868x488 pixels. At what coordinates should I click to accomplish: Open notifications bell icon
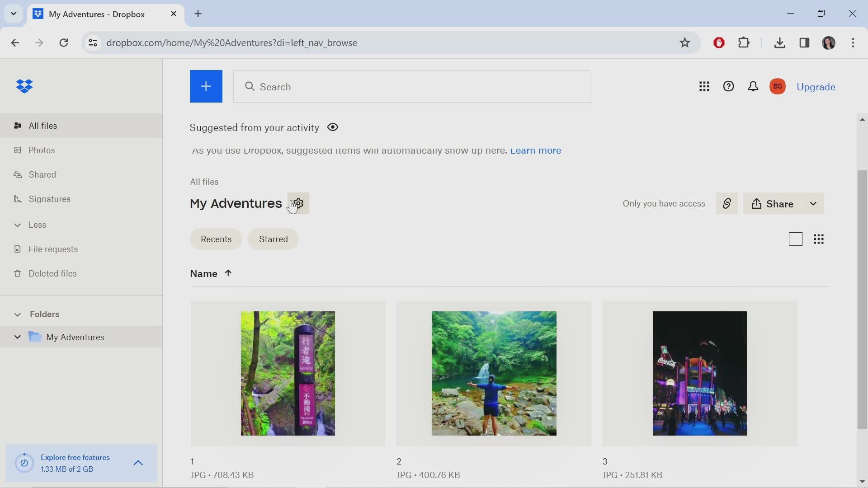752,86
